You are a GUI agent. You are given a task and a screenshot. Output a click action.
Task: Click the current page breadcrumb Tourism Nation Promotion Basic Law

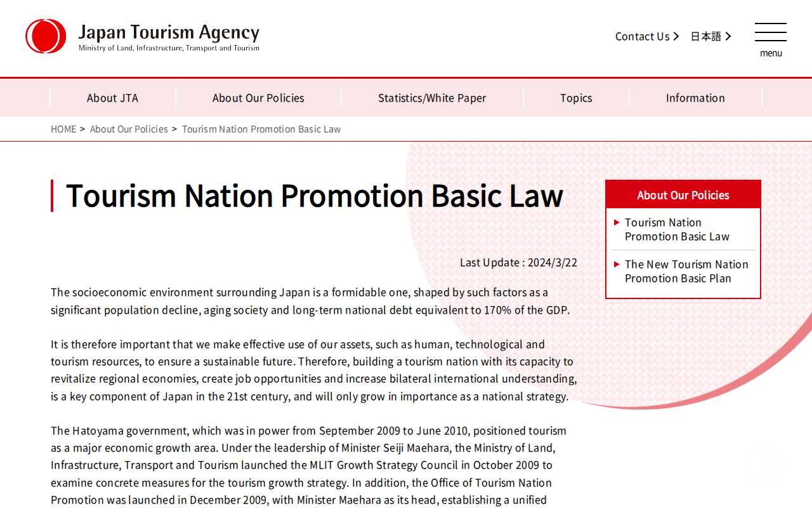tap(261, 129)
